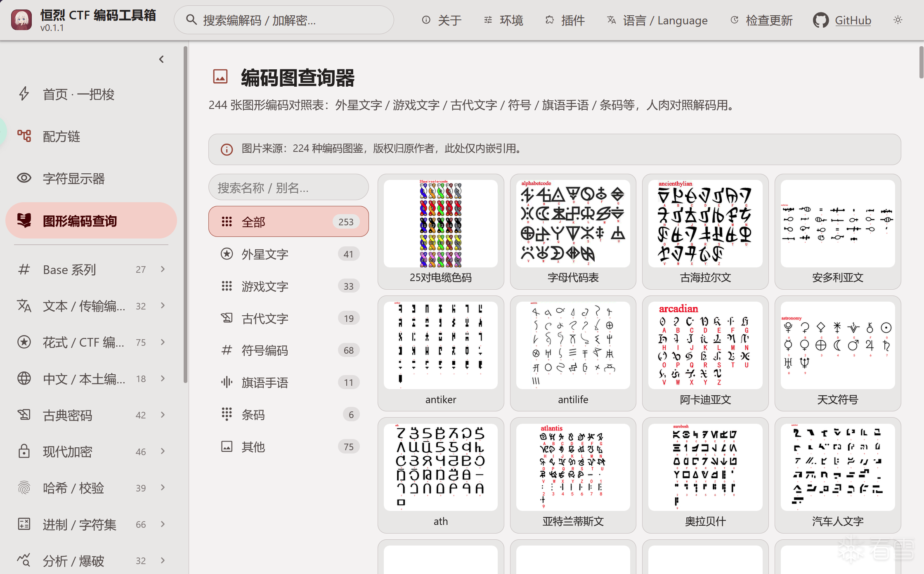Click the lightning icon for 首页 · 一把梭
Screen dimensions: 924x574
click(24, 94)
